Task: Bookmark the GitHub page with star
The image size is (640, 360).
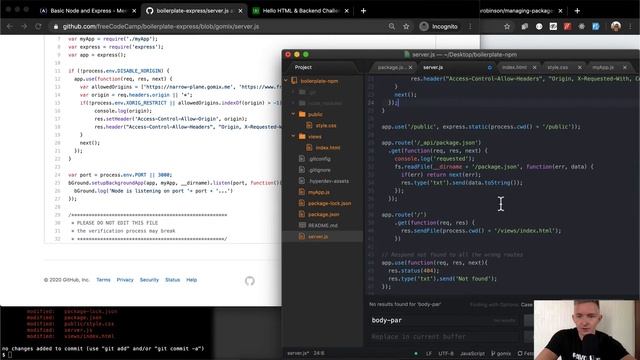Action: coord(406,27)
